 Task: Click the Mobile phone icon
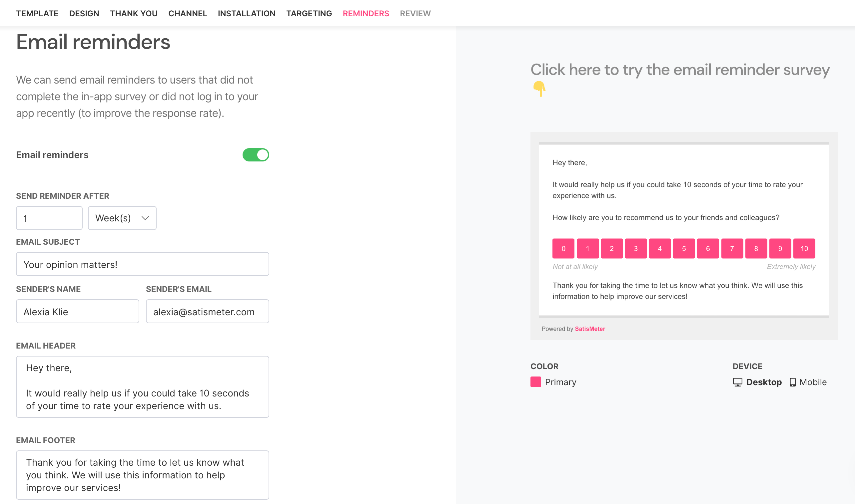[x=792, y=382]
